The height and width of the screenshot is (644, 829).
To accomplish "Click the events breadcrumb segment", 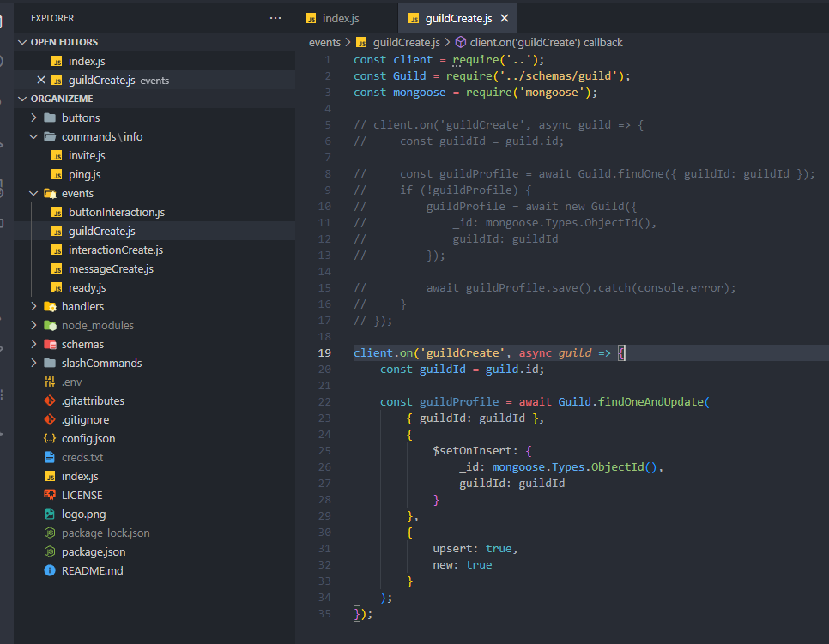I will (324, 43).
